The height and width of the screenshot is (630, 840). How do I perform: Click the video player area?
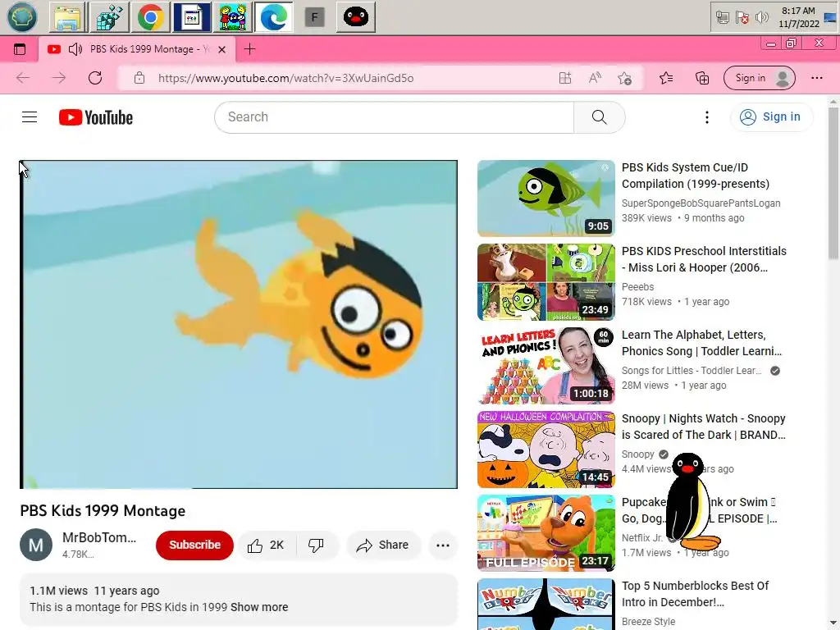[x=239, y=324]
